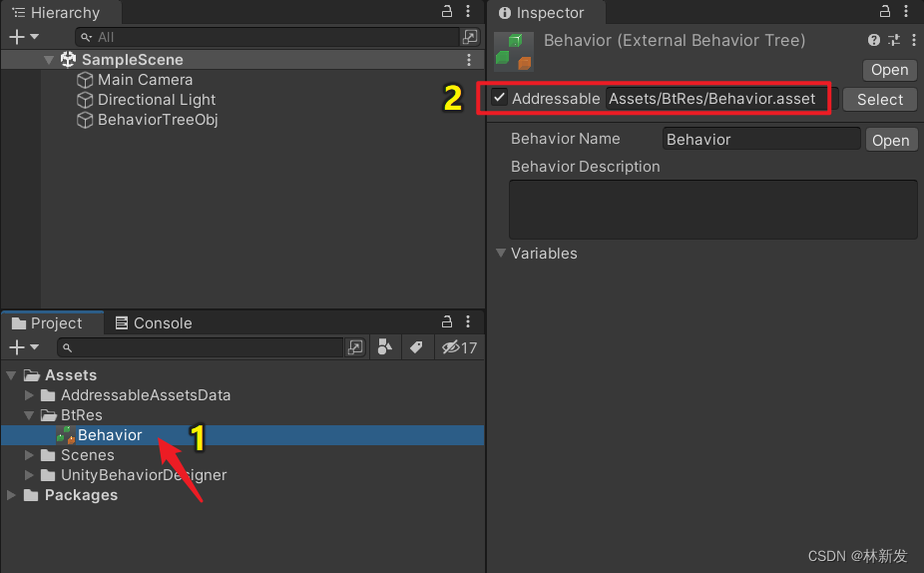Click the External Behavior Tree asset thumbnail

click(513, 51)
